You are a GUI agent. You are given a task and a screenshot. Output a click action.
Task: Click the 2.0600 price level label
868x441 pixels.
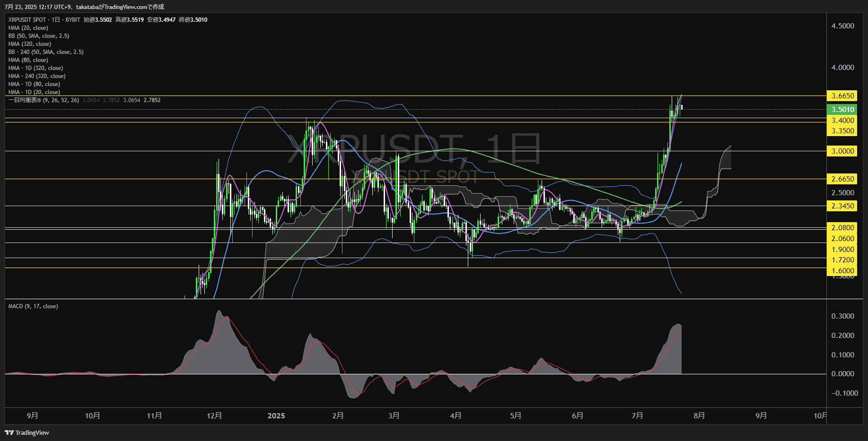tap(842, 239)
